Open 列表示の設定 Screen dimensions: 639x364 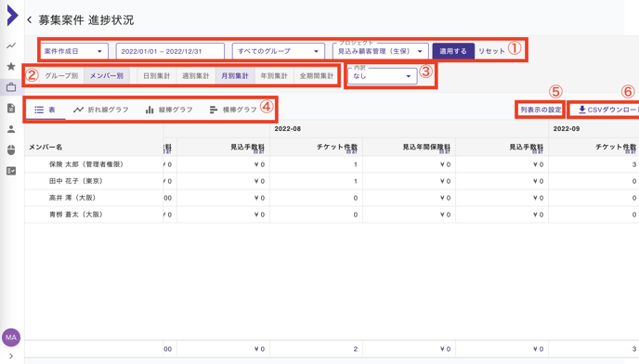point(541,110)
